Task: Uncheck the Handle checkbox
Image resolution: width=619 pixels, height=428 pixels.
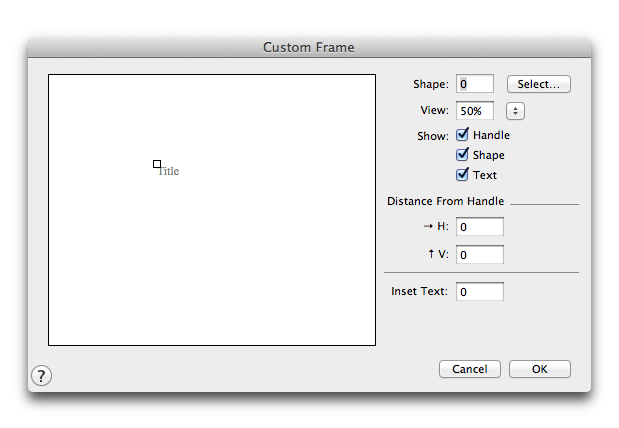Action: (462, 135)
